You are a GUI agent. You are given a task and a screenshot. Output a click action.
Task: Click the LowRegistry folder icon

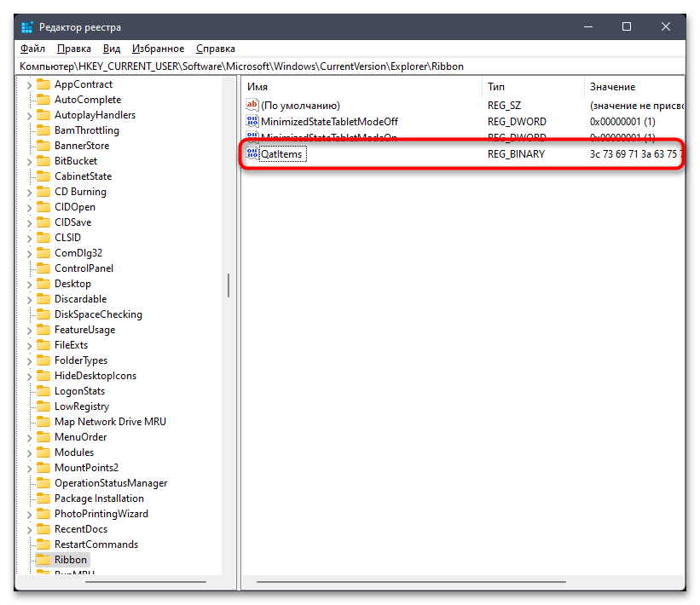[x=43, y=406]
